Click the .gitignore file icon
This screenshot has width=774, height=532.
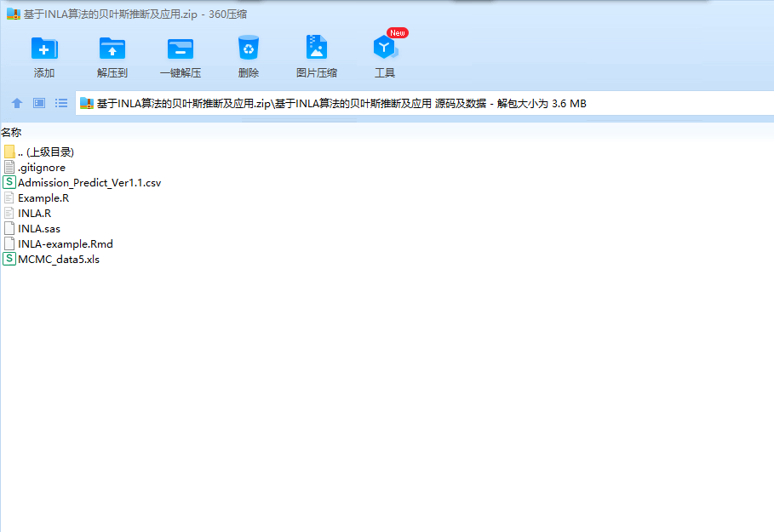9,167
